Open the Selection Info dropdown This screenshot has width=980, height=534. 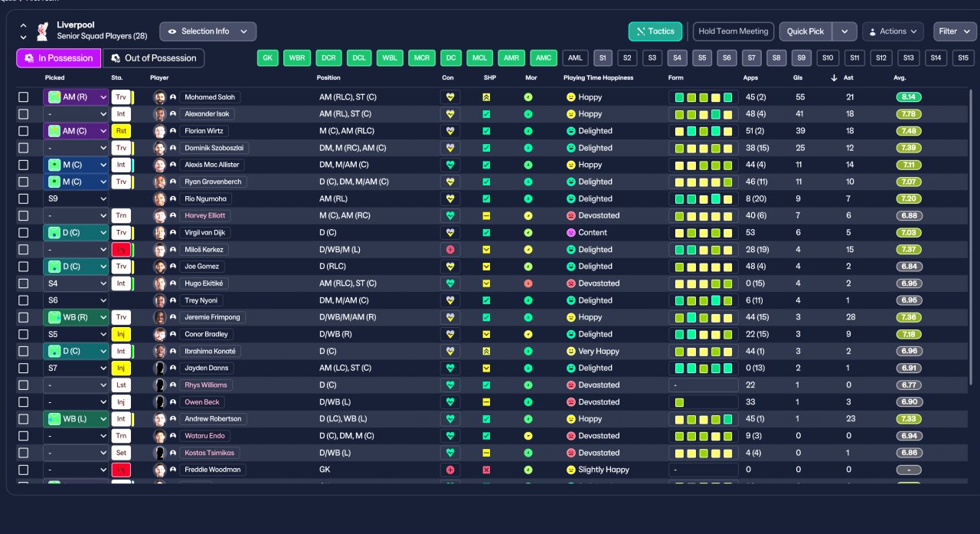point(207,31)
